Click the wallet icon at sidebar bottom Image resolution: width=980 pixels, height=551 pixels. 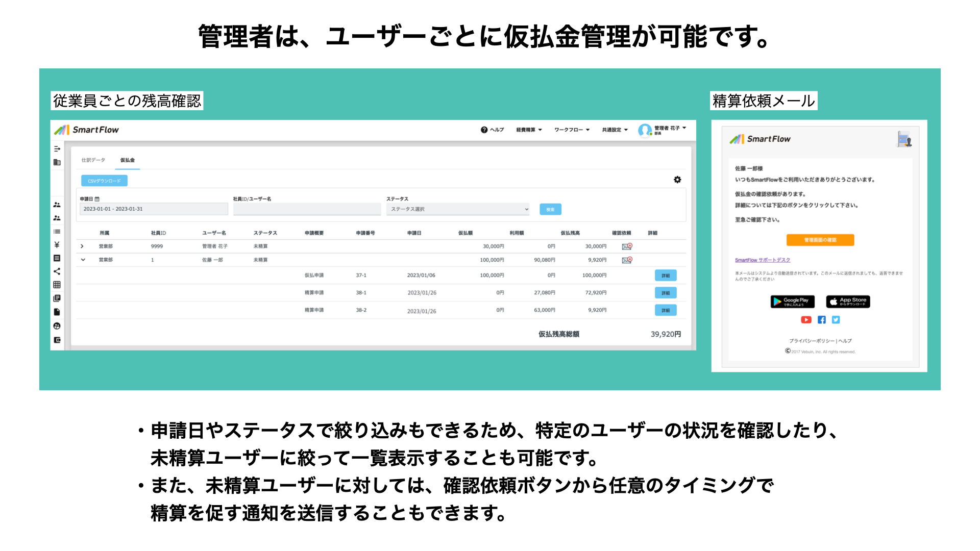point(57,340)
